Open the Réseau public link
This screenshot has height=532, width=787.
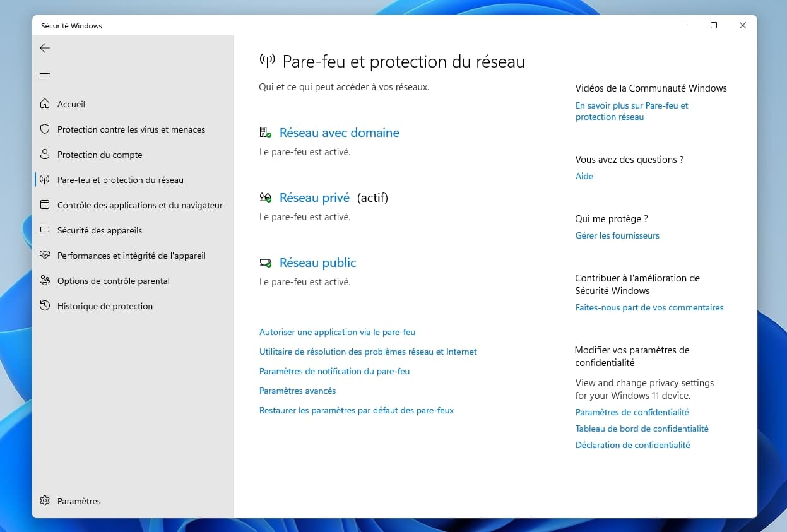pyautogui.click(x=317, y=263)
